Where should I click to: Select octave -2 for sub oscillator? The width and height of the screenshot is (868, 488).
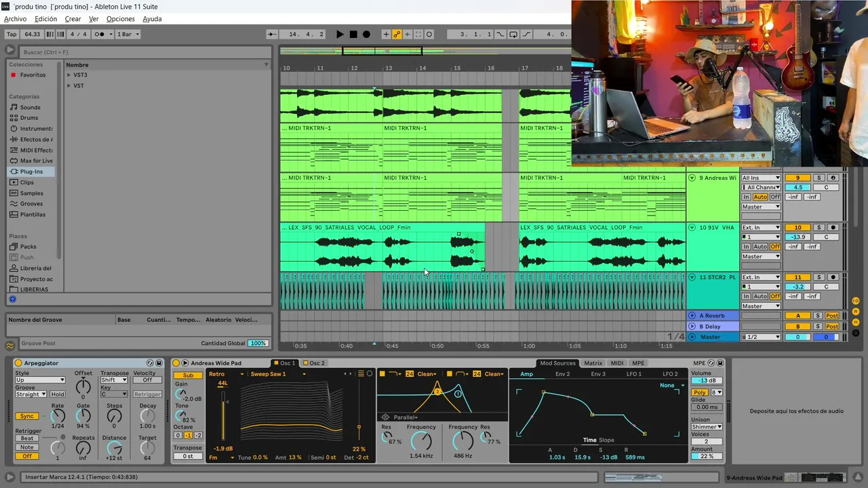198,435
